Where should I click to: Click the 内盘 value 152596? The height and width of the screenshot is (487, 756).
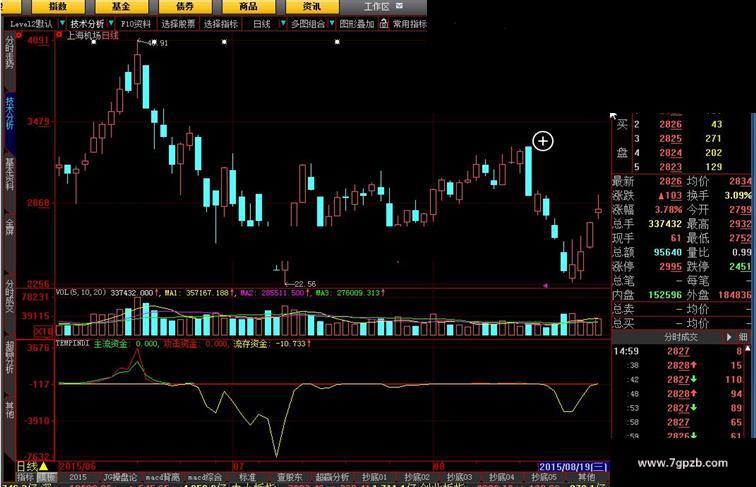click(x=665, y=295)
